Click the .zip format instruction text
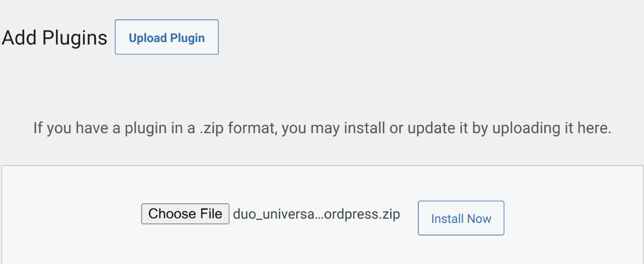Viewport: 644px width, 264px height. tap(322, 128)
